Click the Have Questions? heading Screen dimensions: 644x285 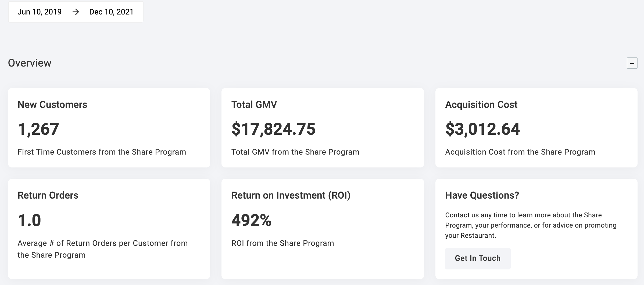coord(482,195)
